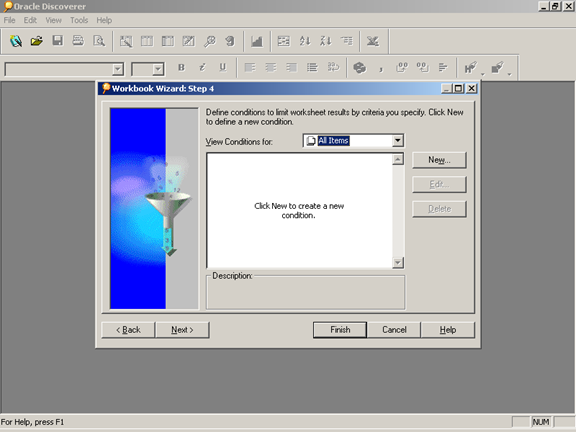Open the font size dropdown

(158, 69)
